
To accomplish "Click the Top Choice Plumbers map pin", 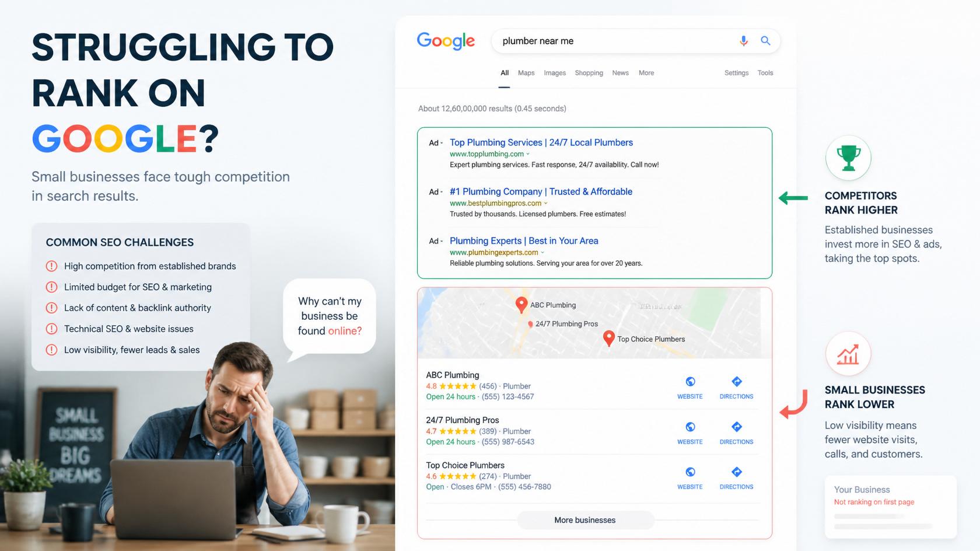I will click(x=608, y=339).
